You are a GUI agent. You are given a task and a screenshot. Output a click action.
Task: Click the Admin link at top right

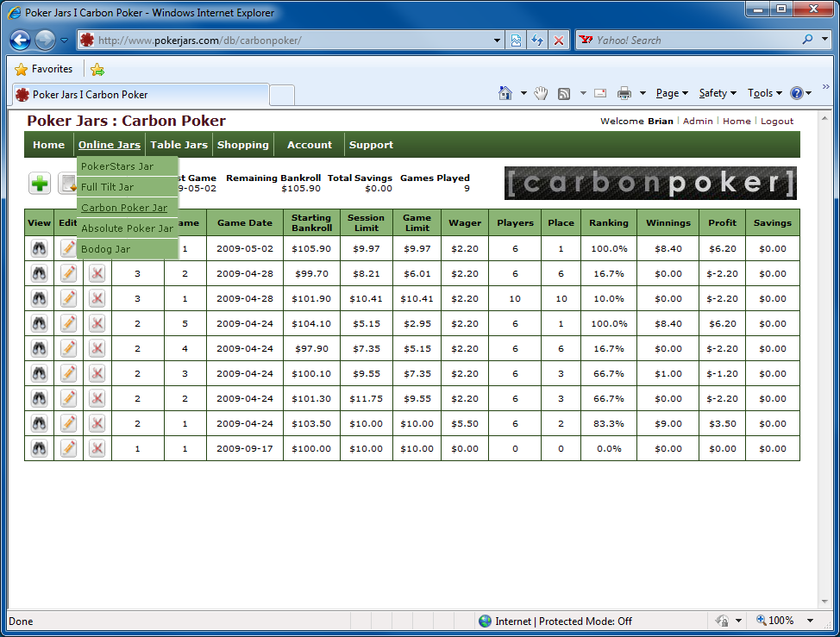click(x=698, y=121)
